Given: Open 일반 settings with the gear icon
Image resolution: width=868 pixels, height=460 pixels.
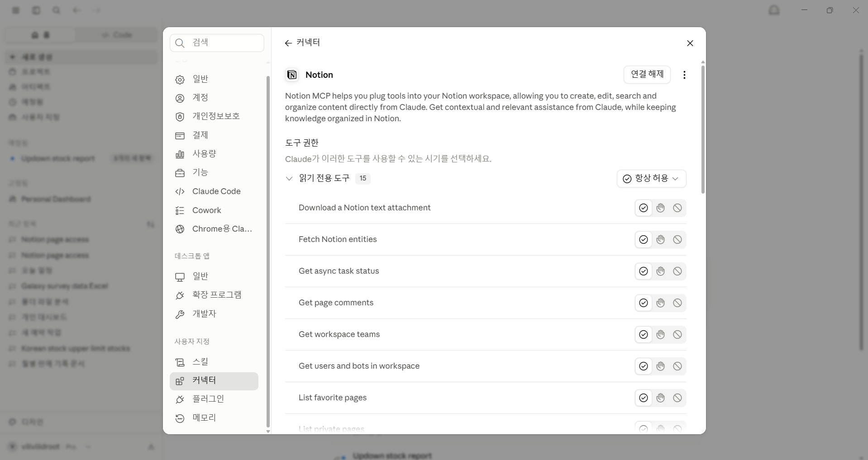Looking at the screenshot, I should [214, 79].
